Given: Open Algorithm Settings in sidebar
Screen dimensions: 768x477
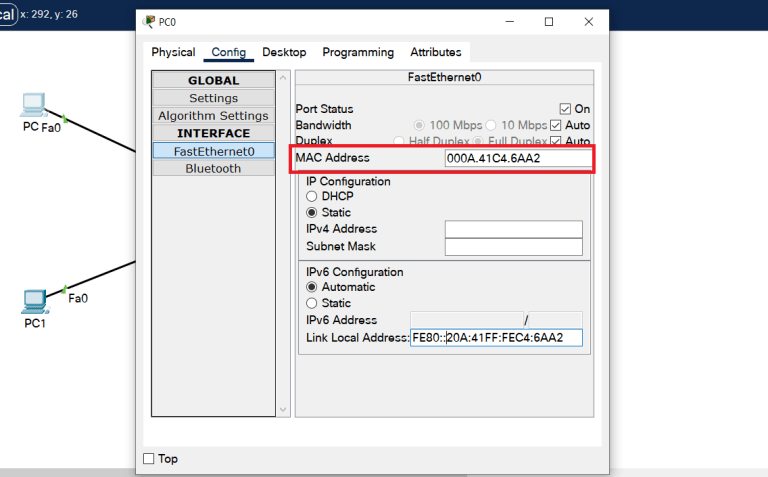Looking at the screenshot, I should 213,116.
